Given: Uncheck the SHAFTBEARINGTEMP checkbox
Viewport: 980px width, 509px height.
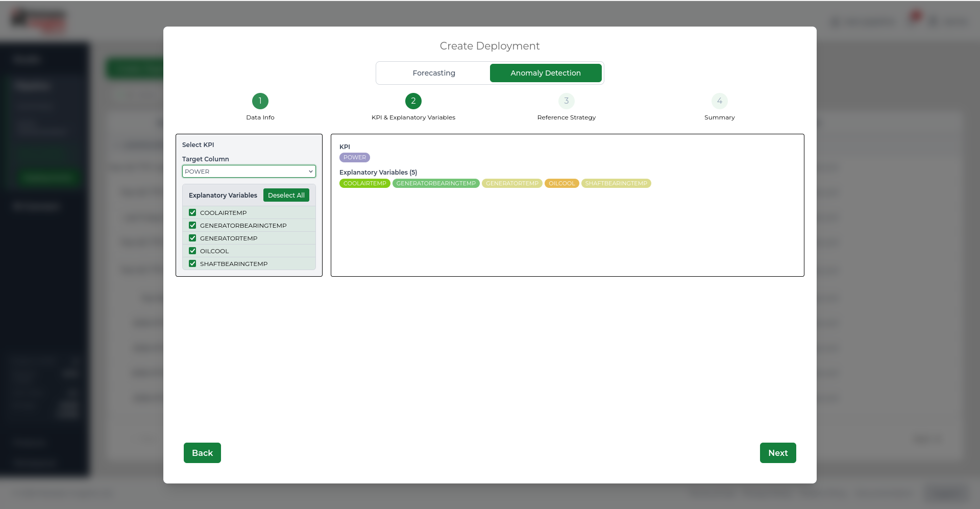Looking at the screenshot, I should point(192,263).
